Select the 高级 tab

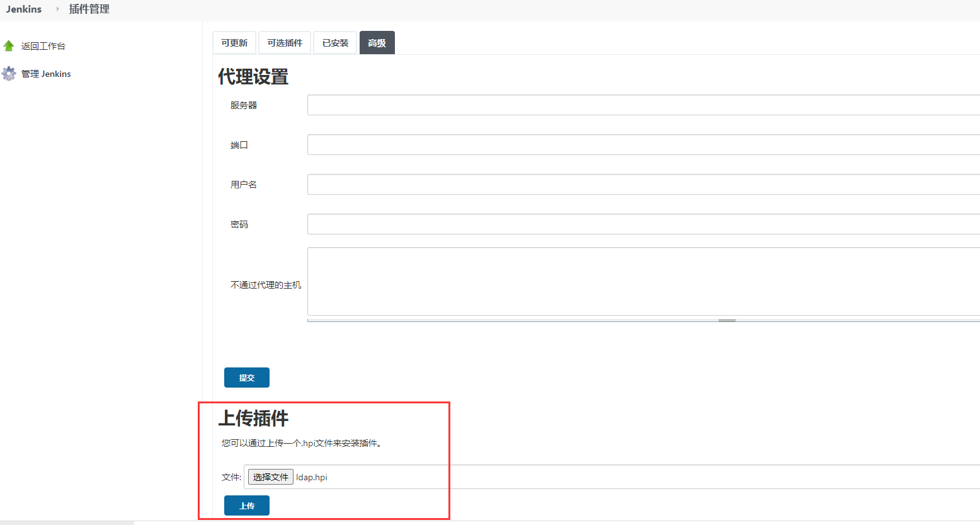pos(377,42)
